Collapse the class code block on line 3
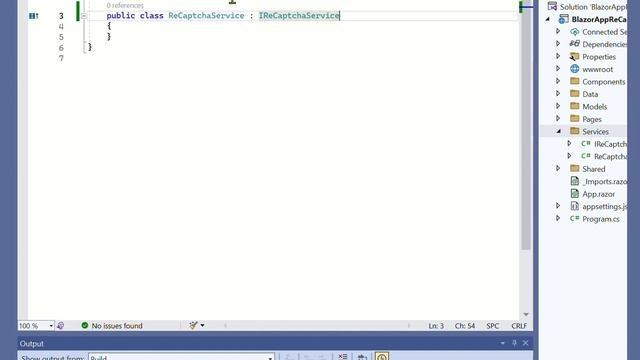640x360 pixels. pyautogui.click(x=84, y=16)
